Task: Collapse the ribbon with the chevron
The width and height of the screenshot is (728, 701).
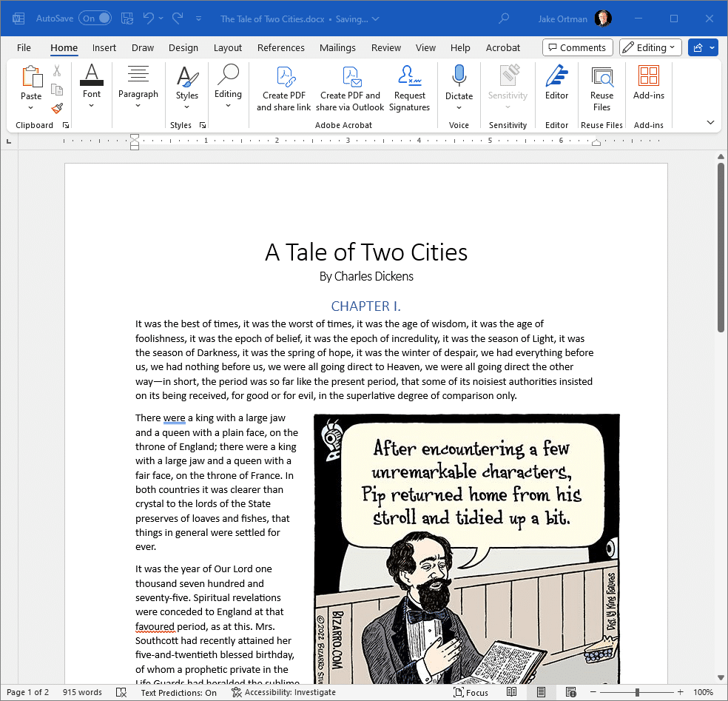Action: pyautogui.click(x=710, y=123)
